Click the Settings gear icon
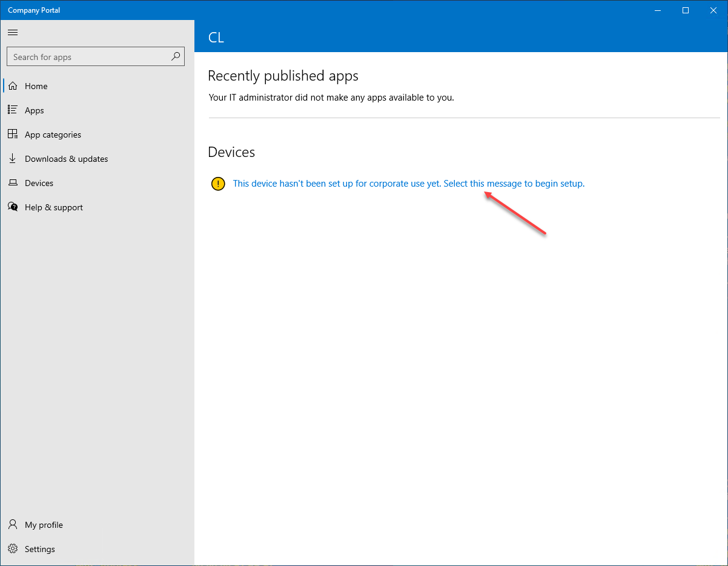This screenshot has height=566, width=728. pos(13,548)
